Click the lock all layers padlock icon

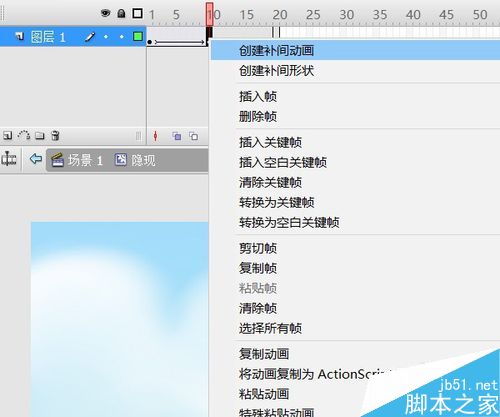tap(121, 13)
